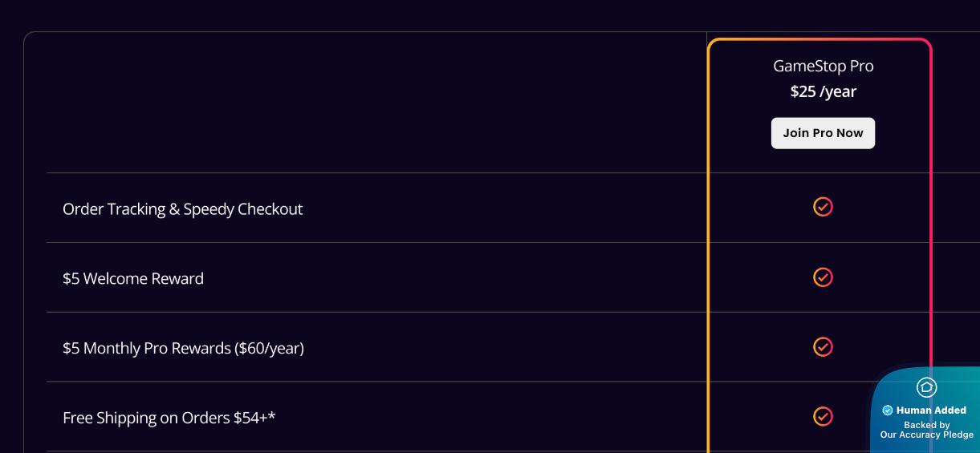
Task: Click the $5 Welcome Reward row label
Action: click(x=133, y=279)
